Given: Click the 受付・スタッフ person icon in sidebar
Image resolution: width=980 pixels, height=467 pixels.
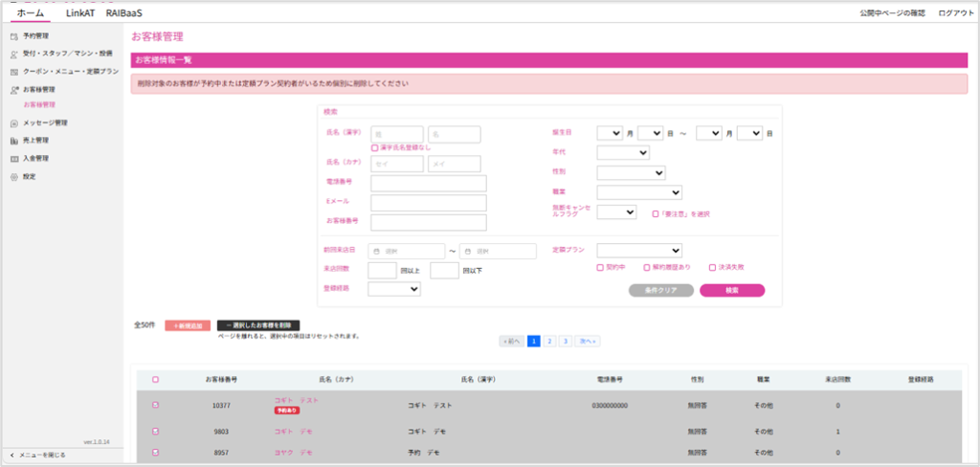Looking at the screenshot, I should 13,54.
